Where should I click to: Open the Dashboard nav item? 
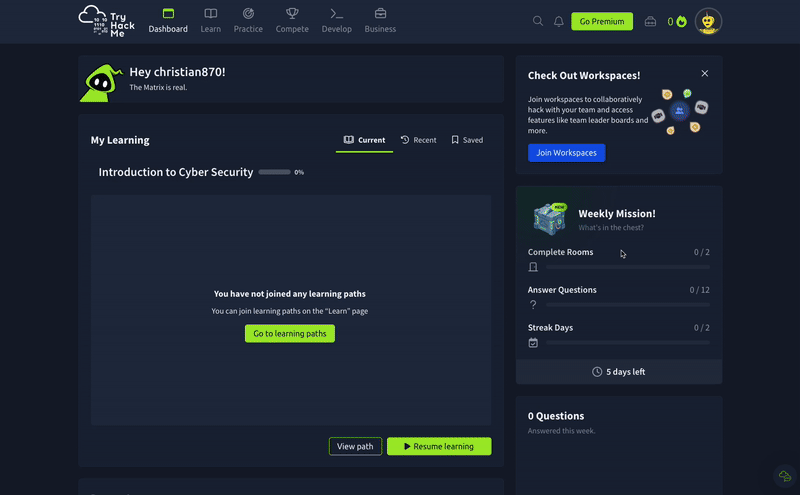coord(168,21)
